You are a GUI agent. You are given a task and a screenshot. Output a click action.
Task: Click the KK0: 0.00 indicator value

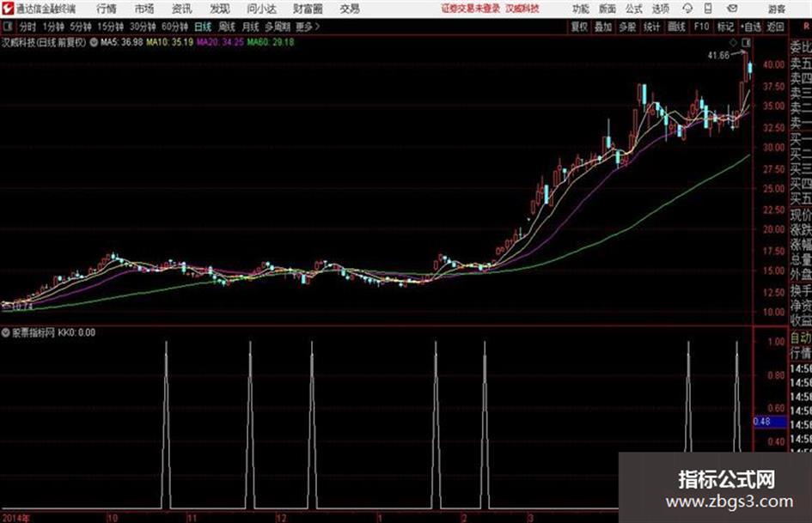(x=76, y=332)
